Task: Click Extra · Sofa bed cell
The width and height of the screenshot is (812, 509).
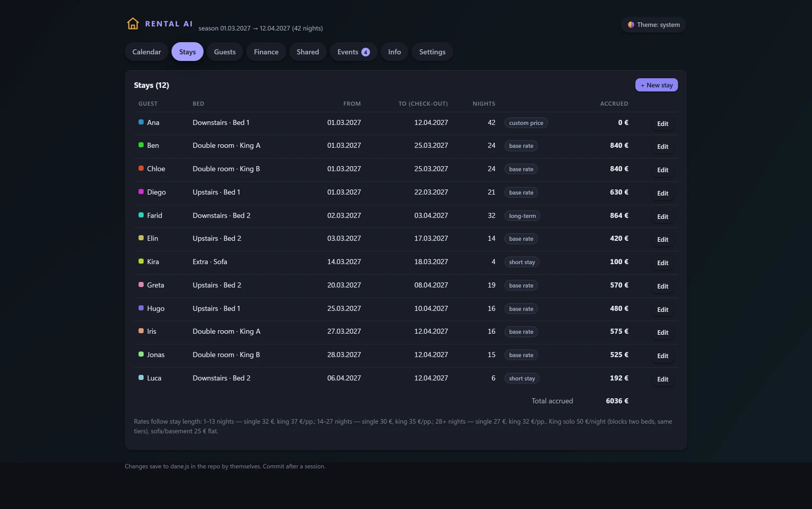Action: [210, 262]
